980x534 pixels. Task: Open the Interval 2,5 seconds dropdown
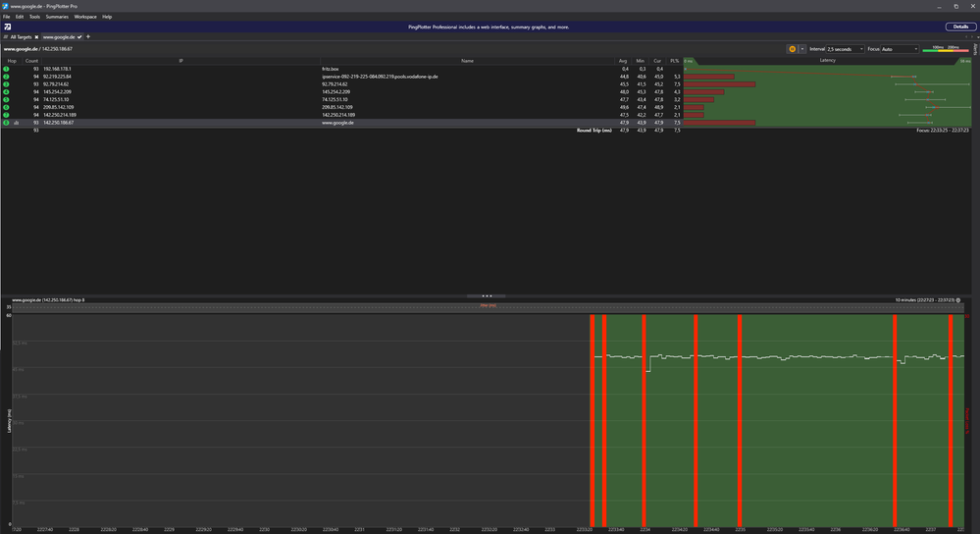coord(845,49)
